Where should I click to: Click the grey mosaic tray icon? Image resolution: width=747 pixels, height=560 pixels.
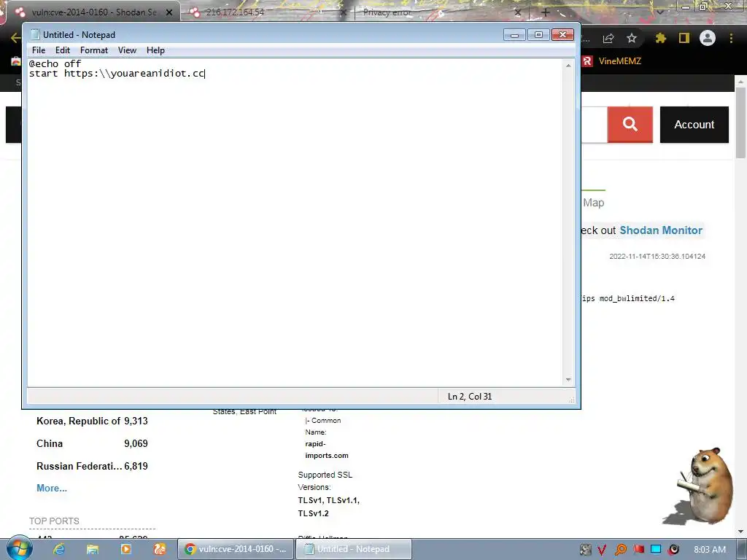pyautogui.click(x=586, y=550)
